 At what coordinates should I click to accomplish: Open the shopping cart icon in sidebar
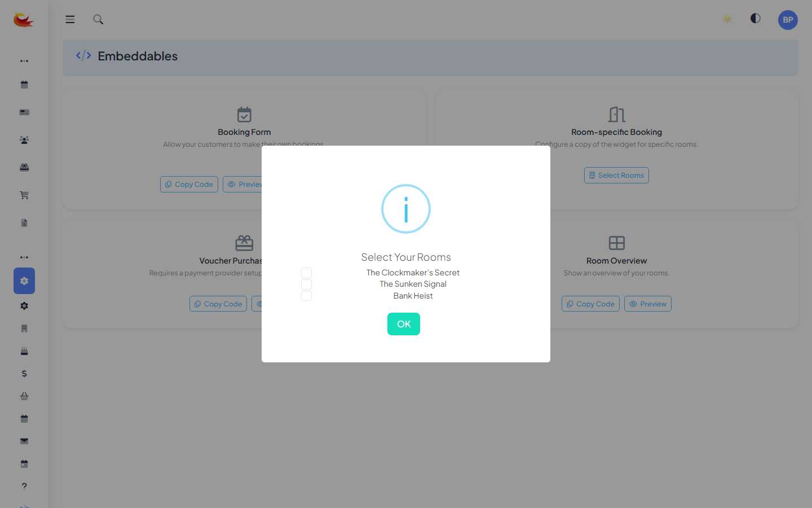tap(24, 195)
